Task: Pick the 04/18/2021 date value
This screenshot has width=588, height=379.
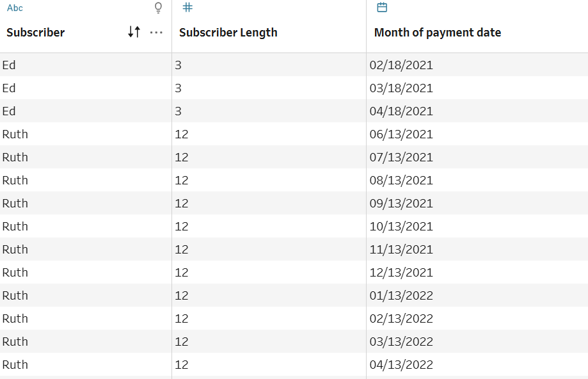Action: (x=401, y=111)
